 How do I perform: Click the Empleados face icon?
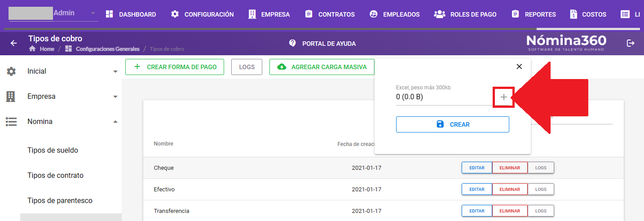(373, 14)
